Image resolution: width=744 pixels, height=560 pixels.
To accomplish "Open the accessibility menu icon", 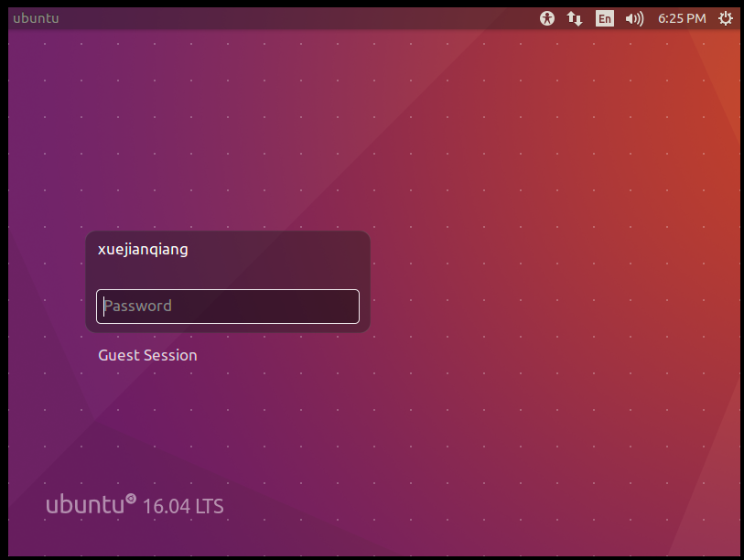I will [x=547, y=18].
